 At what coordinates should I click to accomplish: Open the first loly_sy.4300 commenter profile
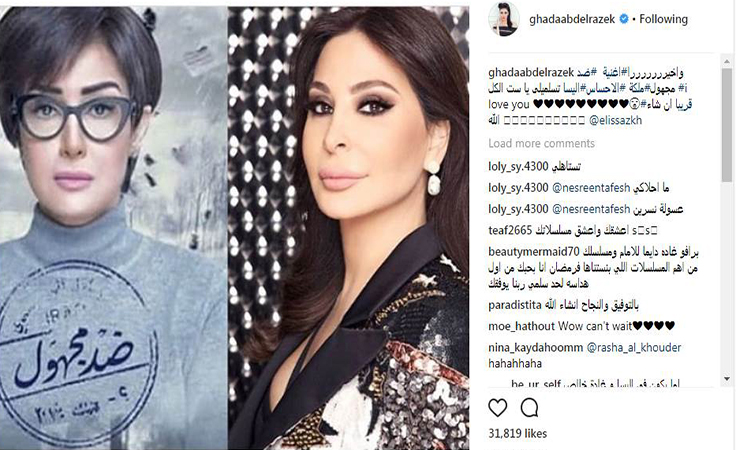518,167
